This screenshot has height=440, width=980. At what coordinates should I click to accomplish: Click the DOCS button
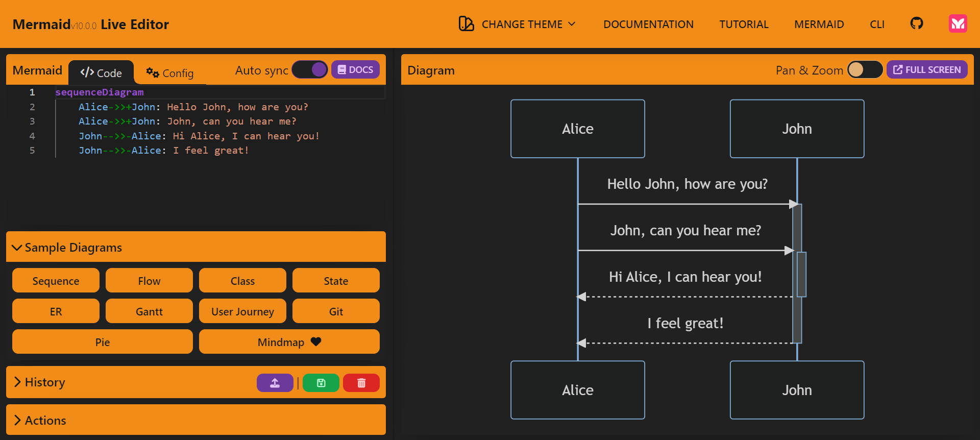point(355,69)
